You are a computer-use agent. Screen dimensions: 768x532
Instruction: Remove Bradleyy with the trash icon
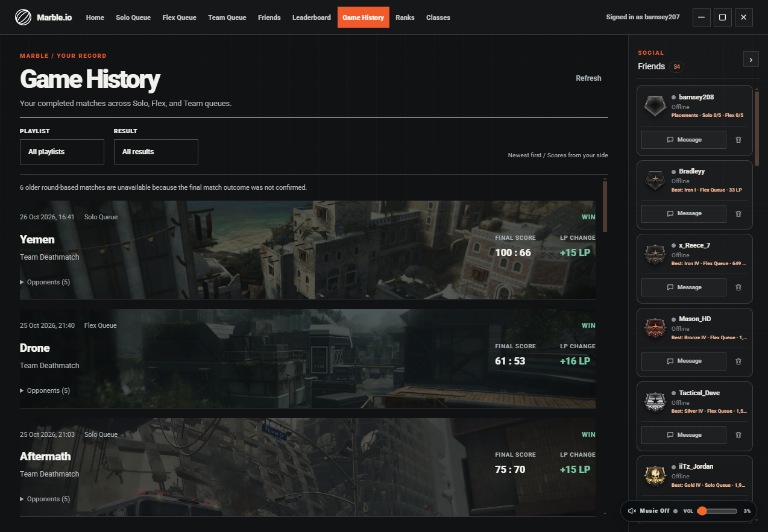(x=738, y=213)
